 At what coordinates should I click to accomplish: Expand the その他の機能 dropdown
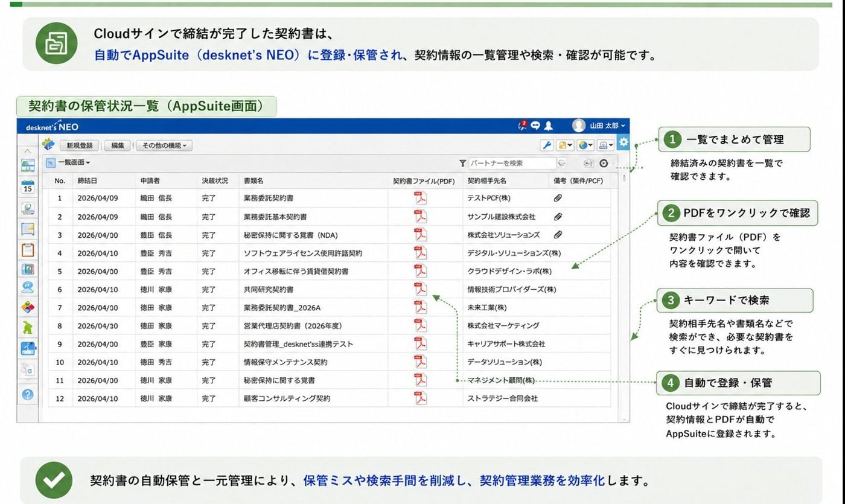164,145
